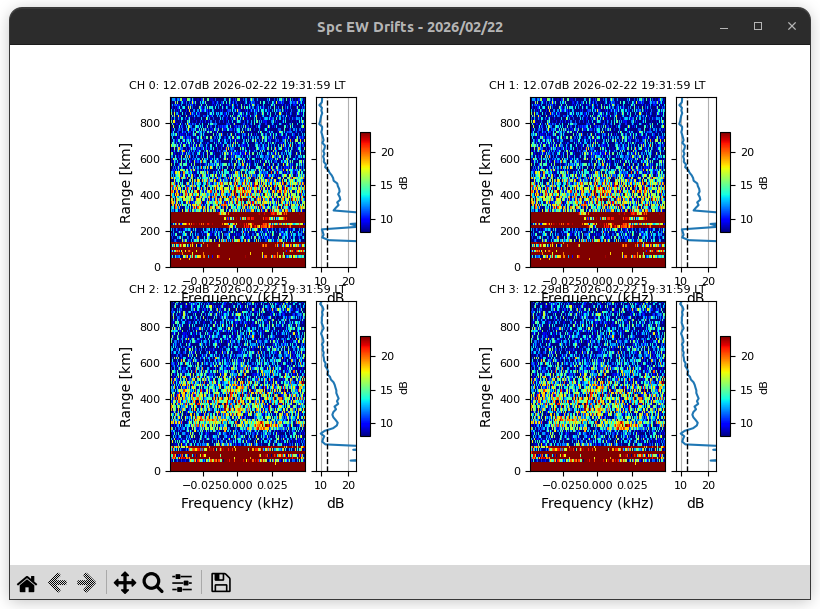820x609 pixels.
Task: Maximize the Spc EW Drifts window
Action: tap(758, 27)
